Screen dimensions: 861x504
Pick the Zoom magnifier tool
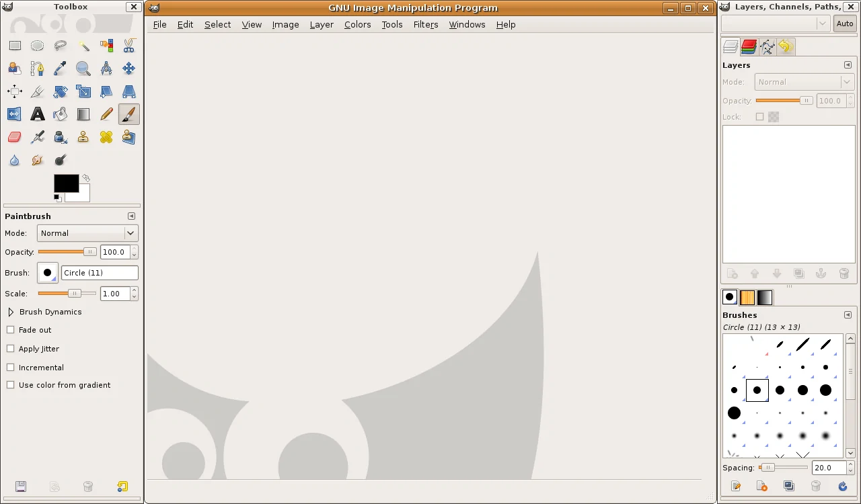[x=83, y=69]
